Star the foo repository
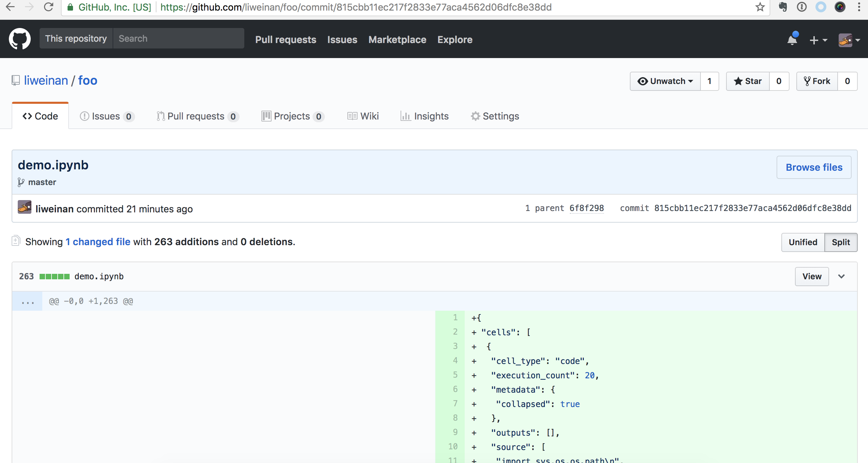This screenshot has width=868, height=463. click(748, 81)
